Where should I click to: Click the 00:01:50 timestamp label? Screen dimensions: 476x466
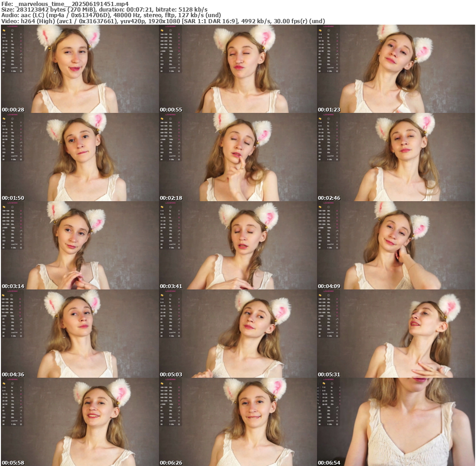[13, 198]
